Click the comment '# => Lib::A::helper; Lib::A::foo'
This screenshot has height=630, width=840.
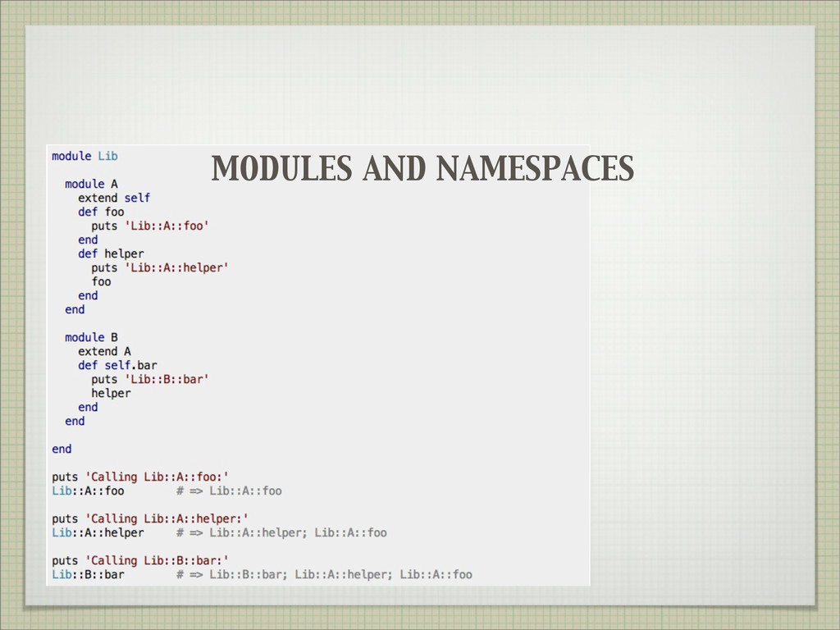click(x=281, y=532)
